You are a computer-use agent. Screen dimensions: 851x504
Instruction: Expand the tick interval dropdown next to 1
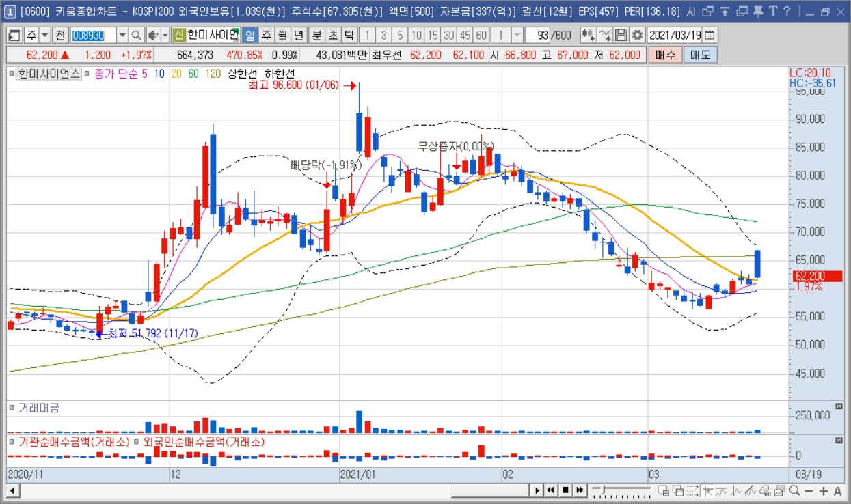point(517,36)
